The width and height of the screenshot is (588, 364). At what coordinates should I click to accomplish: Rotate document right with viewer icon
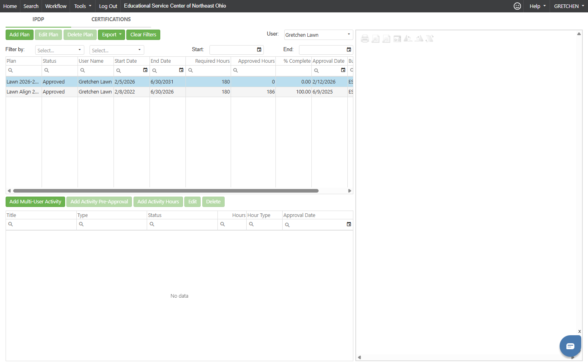pyautogui.click(x=419, y=39)
